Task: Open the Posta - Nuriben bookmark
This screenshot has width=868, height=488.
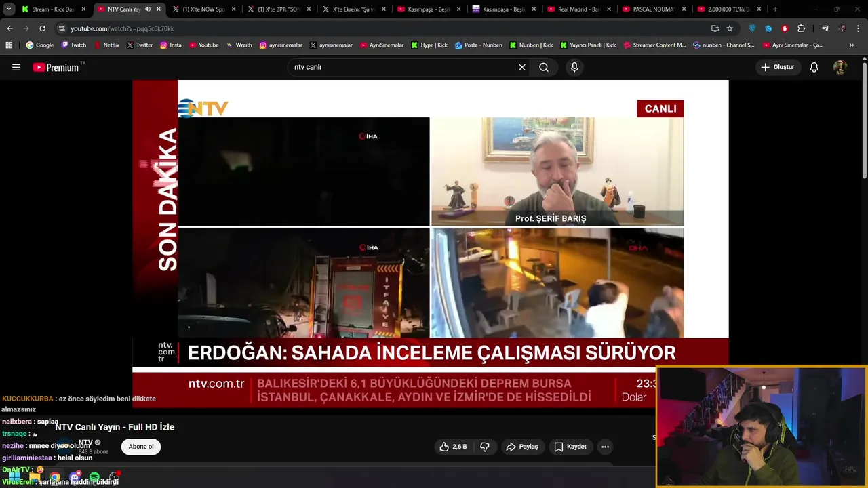Action: (479, 45)
